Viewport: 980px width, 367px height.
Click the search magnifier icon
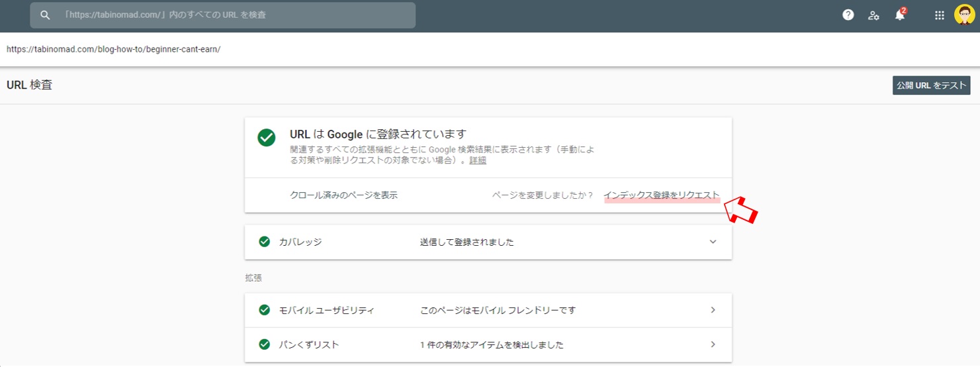pos(45,15)
